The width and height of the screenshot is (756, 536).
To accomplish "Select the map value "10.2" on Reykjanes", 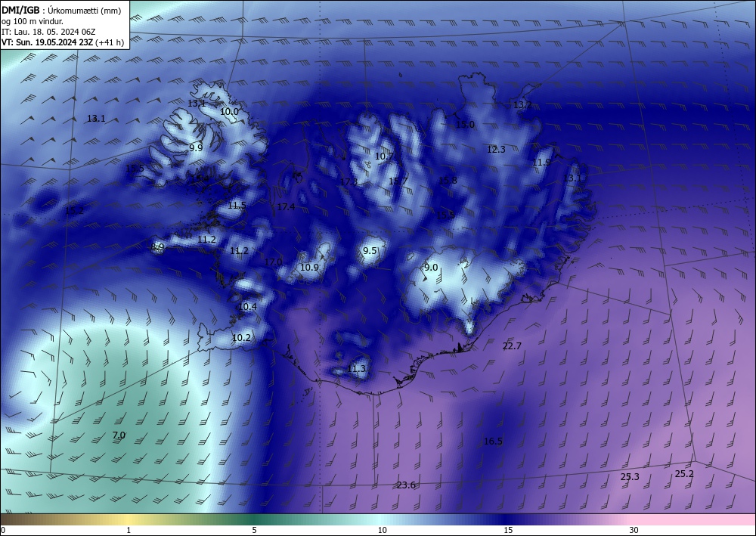I will 242,338.
